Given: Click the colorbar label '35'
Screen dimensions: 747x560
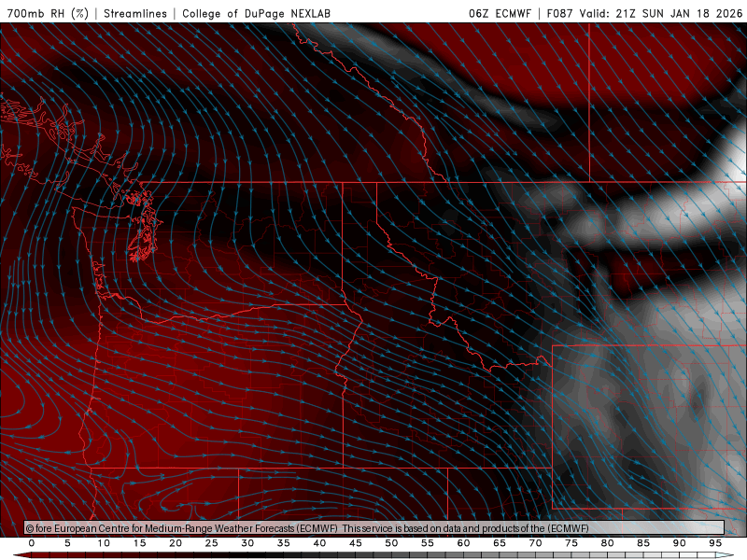Looking at the screenshot, I should click(284, 543).
